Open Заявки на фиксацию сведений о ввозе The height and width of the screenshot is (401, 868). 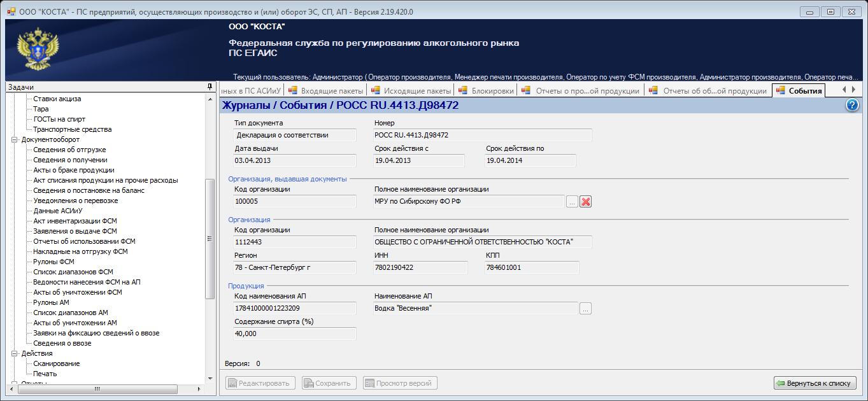point(96,333)
